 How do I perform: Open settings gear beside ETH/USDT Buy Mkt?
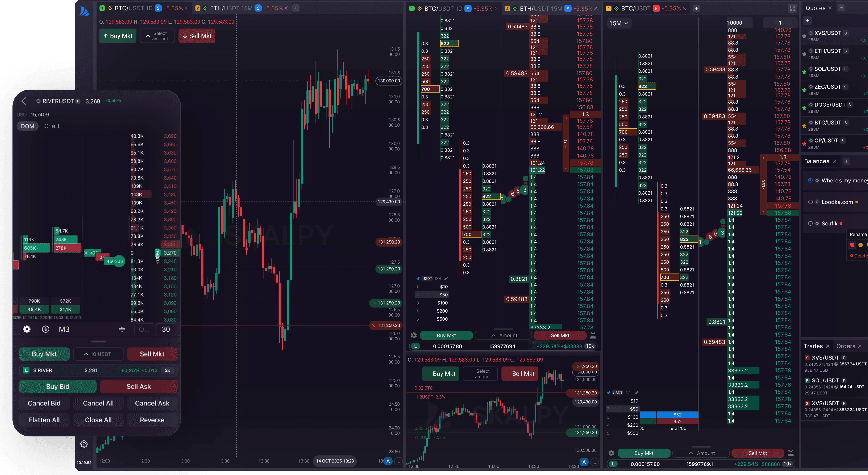tap(414, 335)
